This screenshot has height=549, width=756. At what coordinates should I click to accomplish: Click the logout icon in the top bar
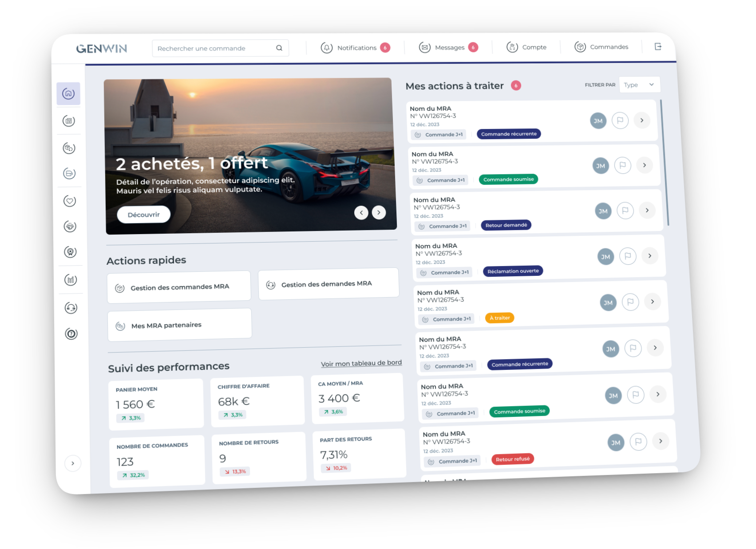click(658, 46)
